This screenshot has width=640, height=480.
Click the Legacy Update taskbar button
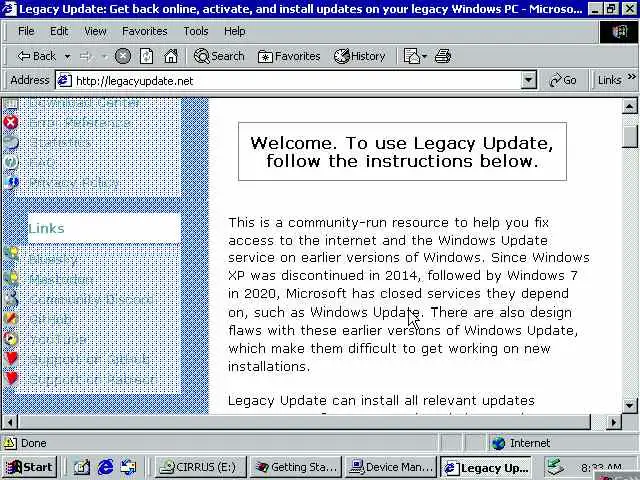[x=486, y=467]
